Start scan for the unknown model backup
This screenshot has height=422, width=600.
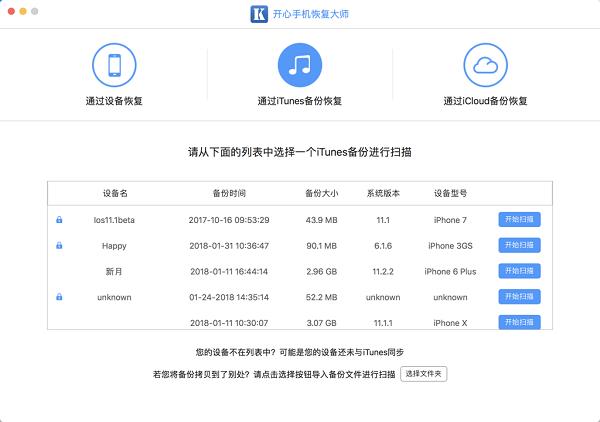click(x=519, y=297)
